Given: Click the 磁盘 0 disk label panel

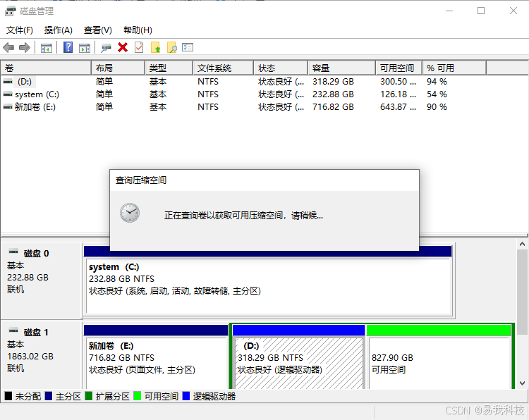Looking at the screenshot, I should click(x=42, y=280).
